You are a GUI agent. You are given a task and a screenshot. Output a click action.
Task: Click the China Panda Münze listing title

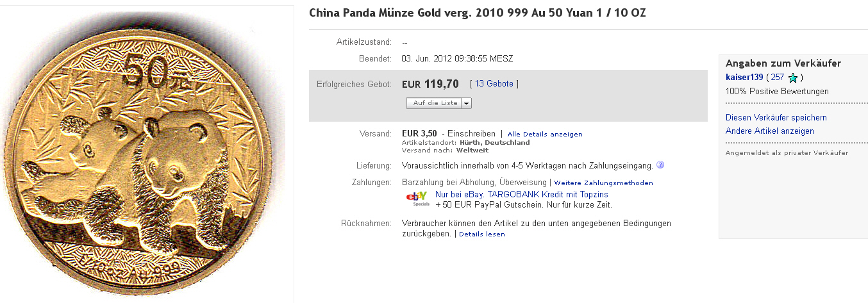point(478,13)
